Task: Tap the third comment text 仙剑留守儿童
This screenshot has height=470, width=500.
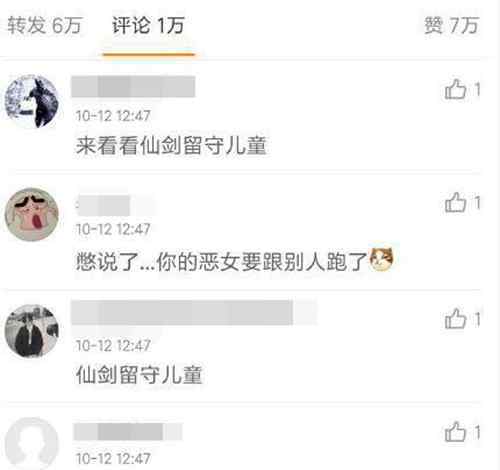Action: coord(139,375)
